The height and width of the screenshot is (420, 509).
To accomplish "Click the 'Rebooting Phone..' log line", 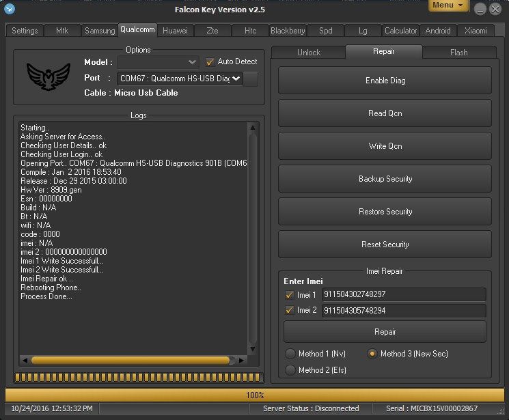I will click(51, 288).
